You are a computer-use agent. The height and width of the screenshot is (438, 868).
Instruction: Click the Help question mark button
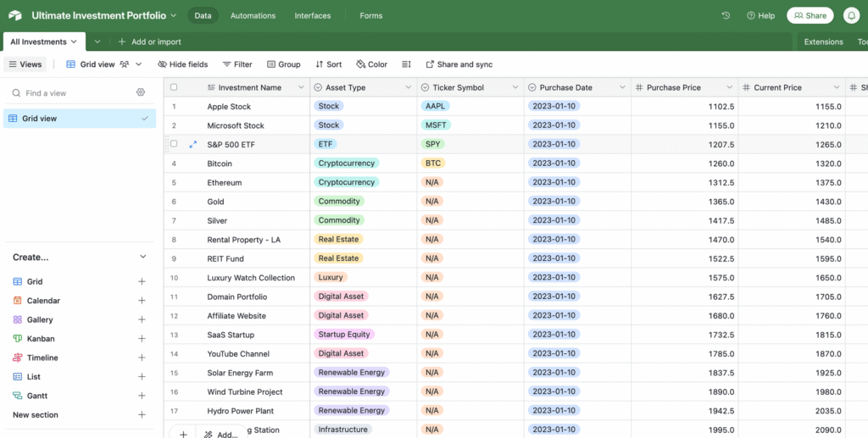coord(760,15)
